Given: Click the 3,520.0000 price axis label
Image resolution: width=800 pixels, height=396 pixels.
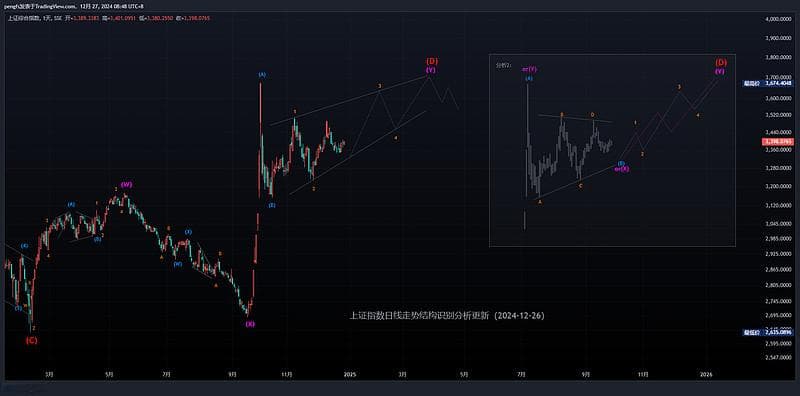Looking at the screenshot, I should (x=779, y=115).
